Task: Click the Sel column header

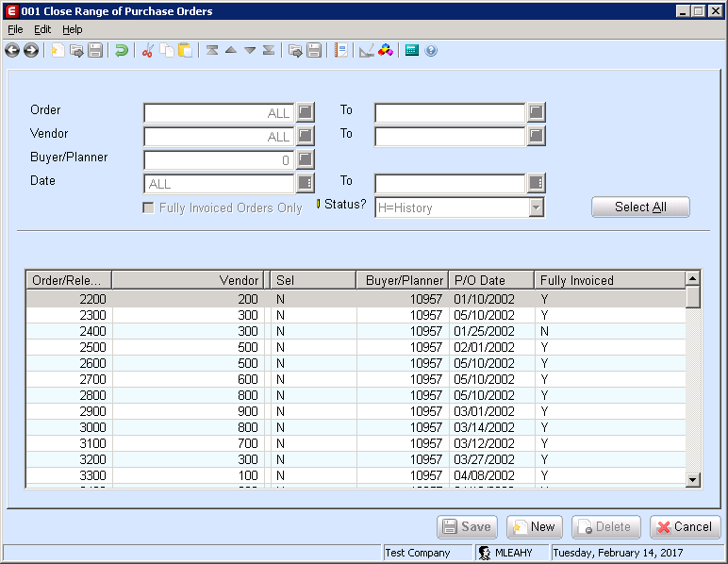Action: (x=313, y=280)
